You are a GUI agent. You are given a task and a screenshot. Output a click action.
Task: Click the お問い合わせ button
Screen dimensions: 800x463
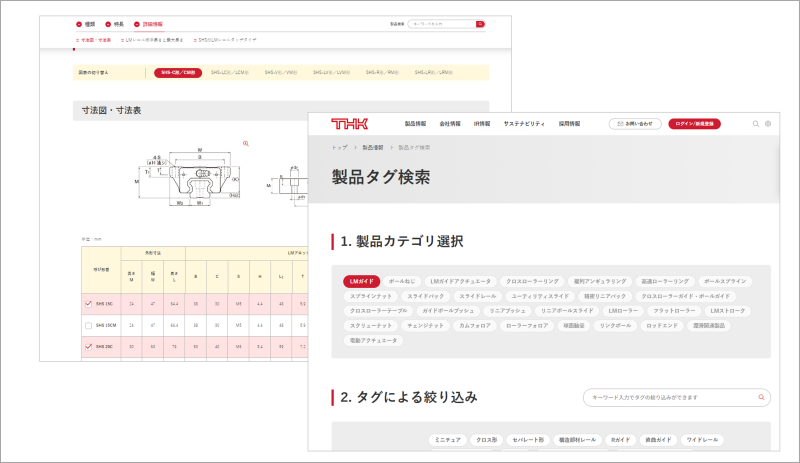(636, 124)
